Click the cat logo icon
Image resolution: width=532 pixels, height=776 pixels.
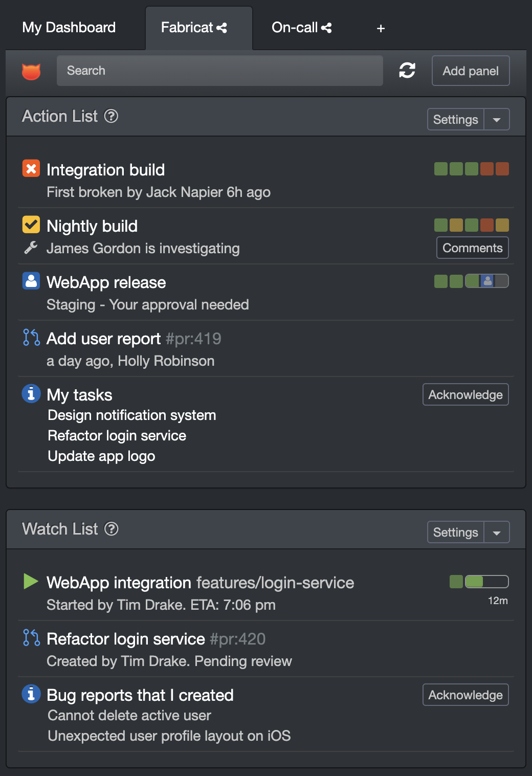(x=31, y=72)
